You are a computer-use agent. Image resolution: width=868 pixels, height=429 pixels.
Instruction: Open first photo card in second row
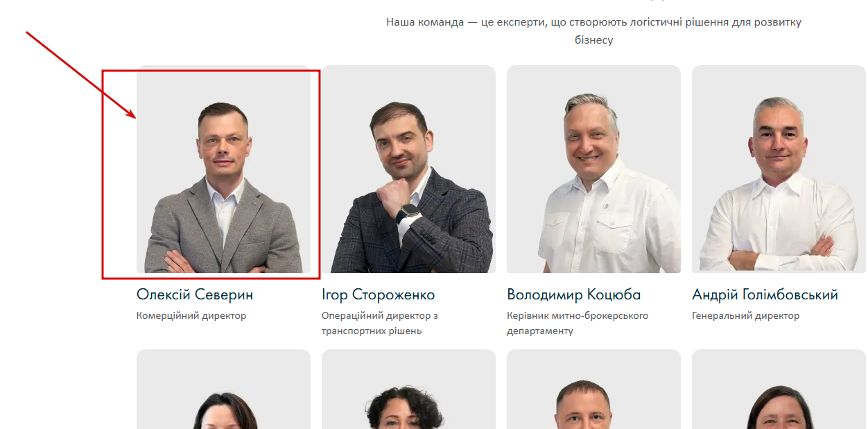(223, 389)
